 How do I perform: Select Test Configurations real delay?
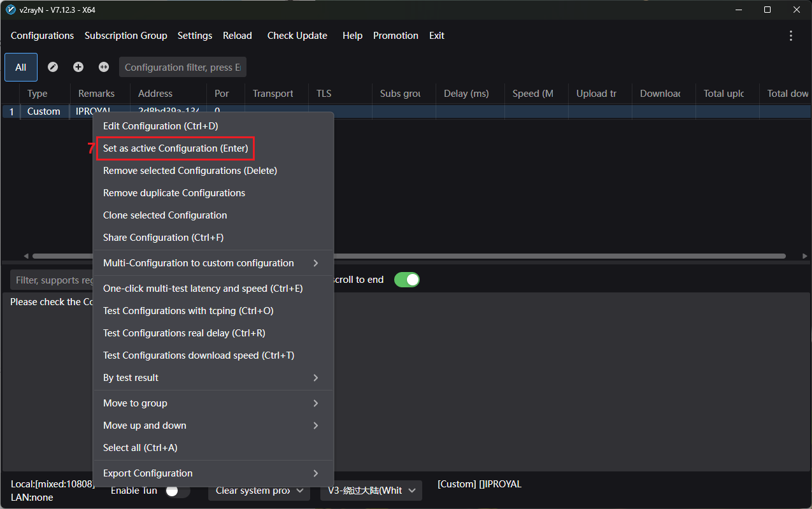[184, 333]
